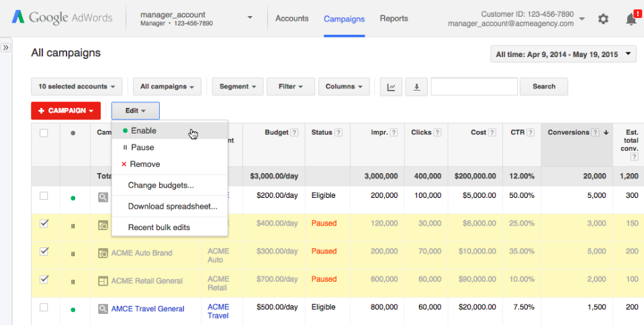Select the Campaigns tab
This screenshot has height=326, width=644.
(344, 19)
